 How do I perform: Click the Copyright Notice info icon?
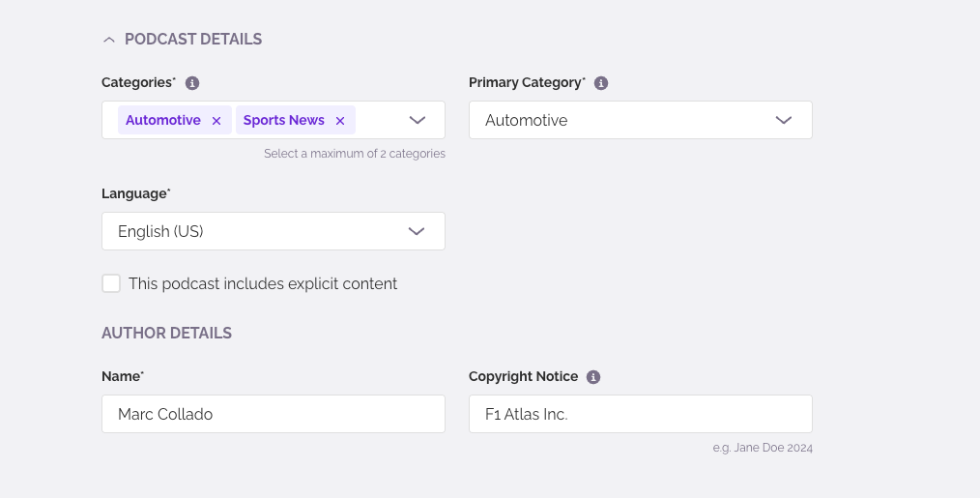pos(593,377)
